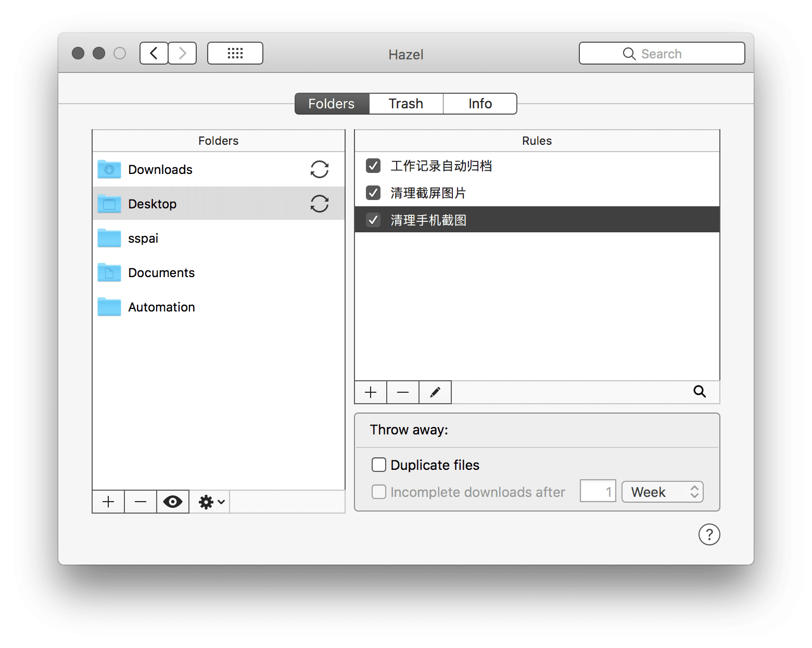
Task: Show all preferences grid button
Action: tap(235, 53)
